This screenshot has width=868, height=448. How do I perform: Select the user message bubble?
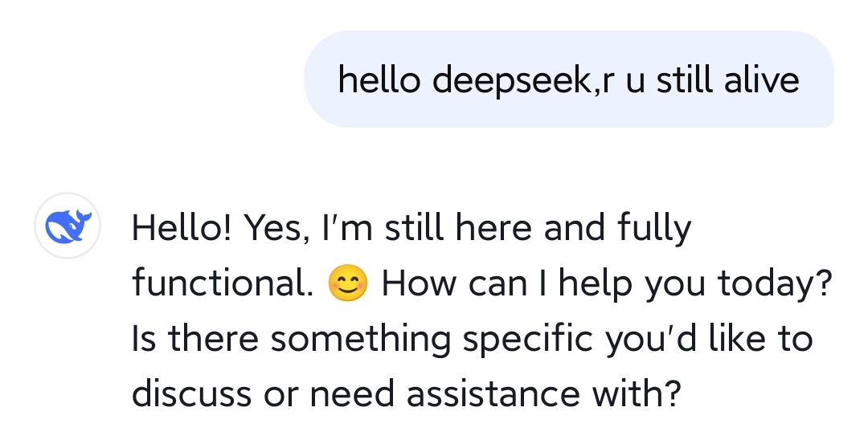[x=568, y=79]
